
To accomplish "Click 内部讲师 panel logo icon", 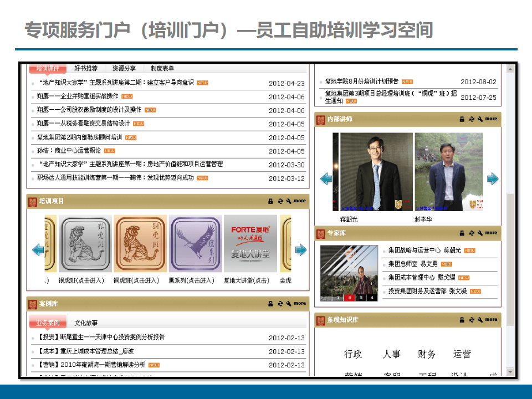I will (321, 120).
